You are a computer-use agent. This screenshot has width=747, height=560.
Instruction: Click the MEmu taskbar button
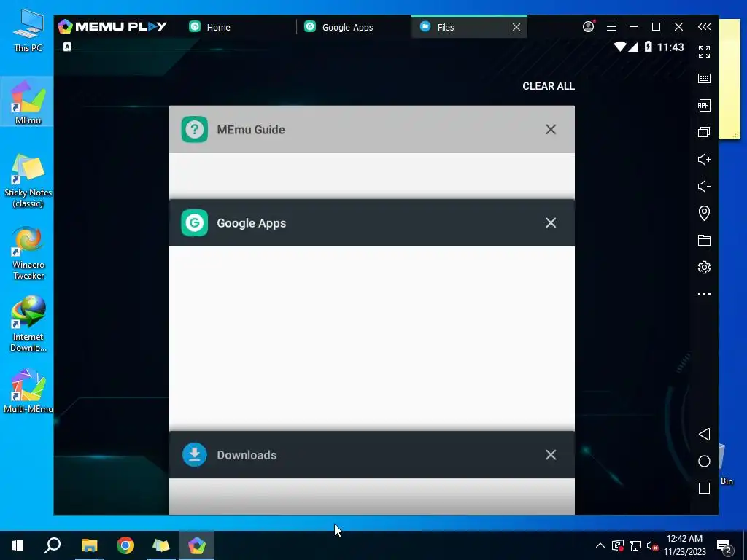(197, 545)
